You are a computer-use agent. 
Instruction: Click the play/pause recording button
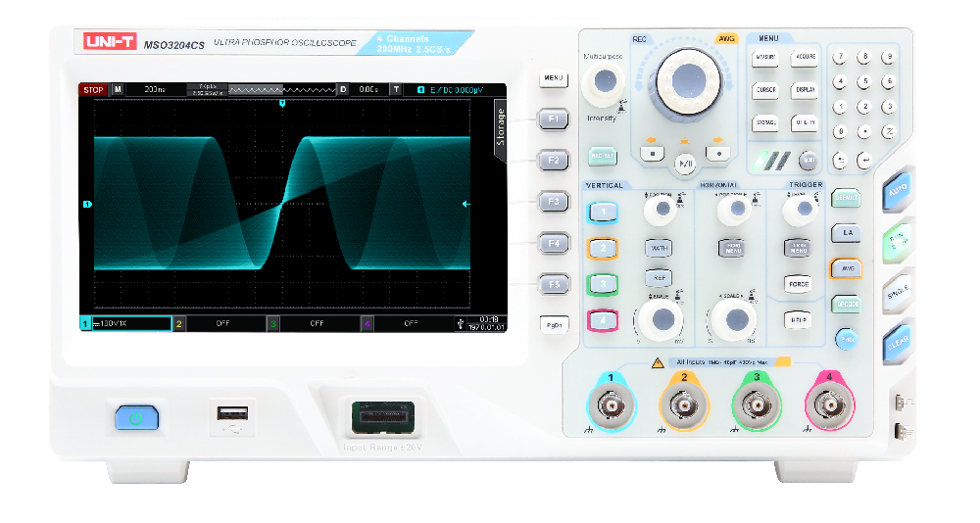coord(685,164)
